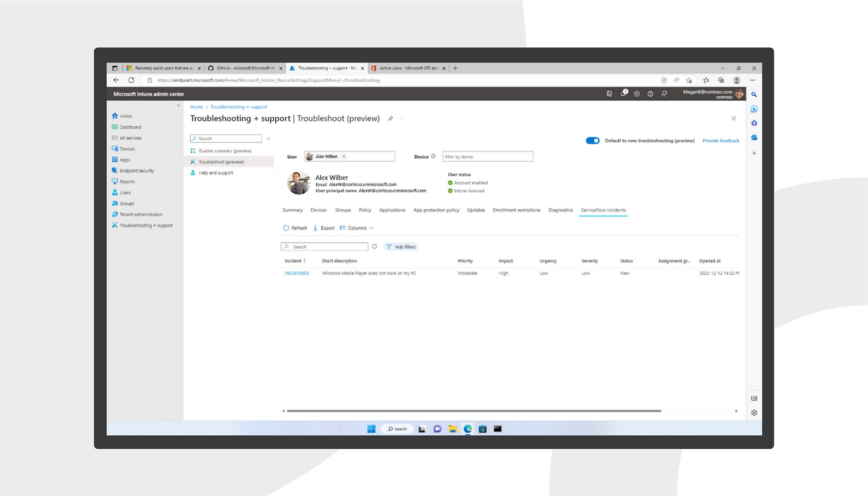The width and height of the screenshot is (868, 496).
Task: Click the help question mark icon
Action: (x=650, y=94)
